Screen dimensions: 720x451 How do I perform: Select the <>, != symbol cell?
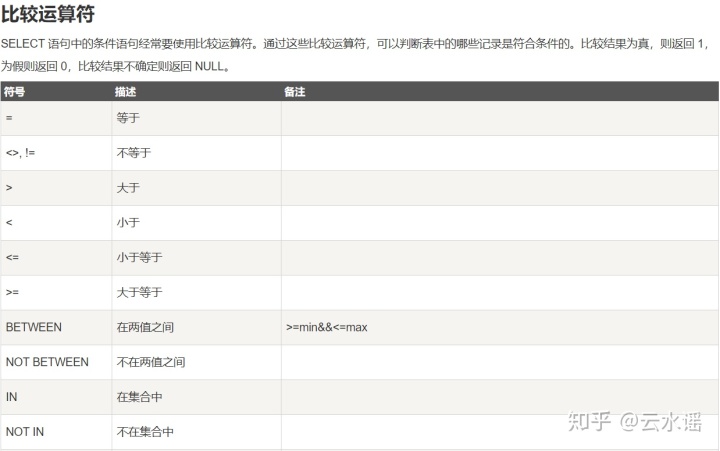tap(56, 153)
